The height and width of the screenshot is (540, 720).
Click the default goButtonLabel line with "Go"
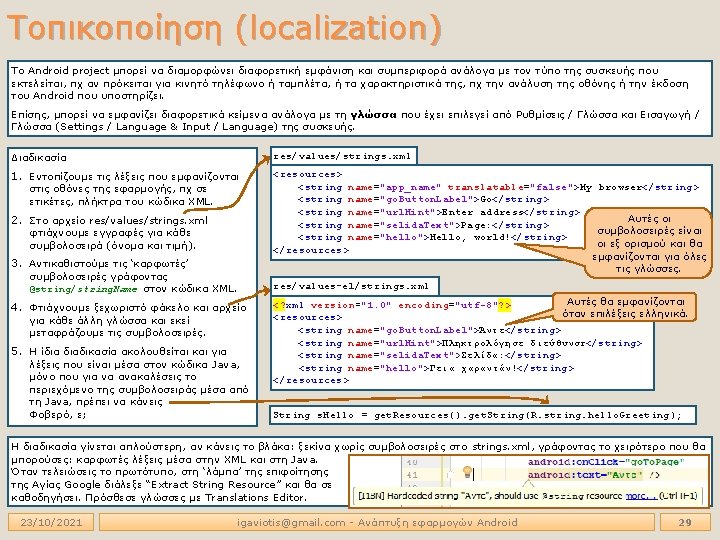(x=423, y=199)
